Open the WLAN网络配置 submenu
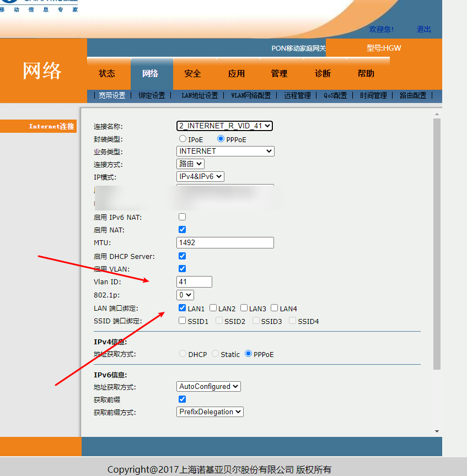The height and width of the screenshot is (476, 467). point(251,95)
